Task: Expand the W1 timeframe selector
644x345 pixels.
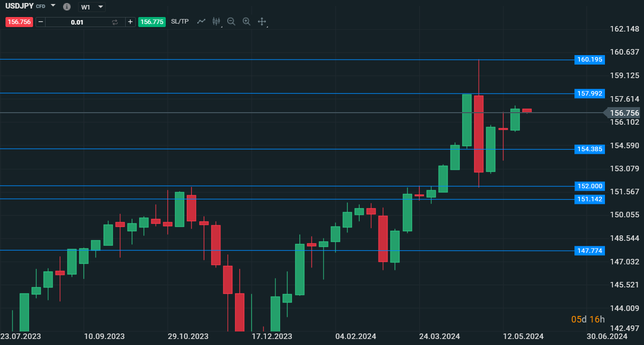Action: pos(92,7)
